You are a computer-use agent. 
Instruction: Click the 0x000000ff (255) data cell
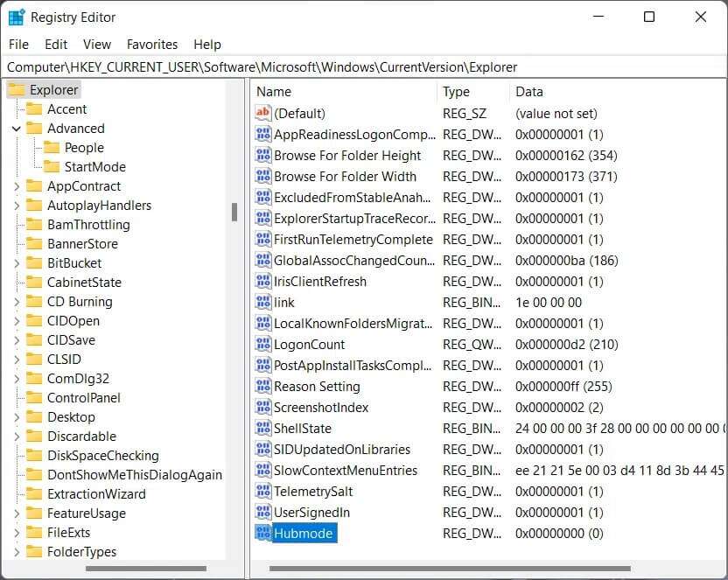[563, 386]
